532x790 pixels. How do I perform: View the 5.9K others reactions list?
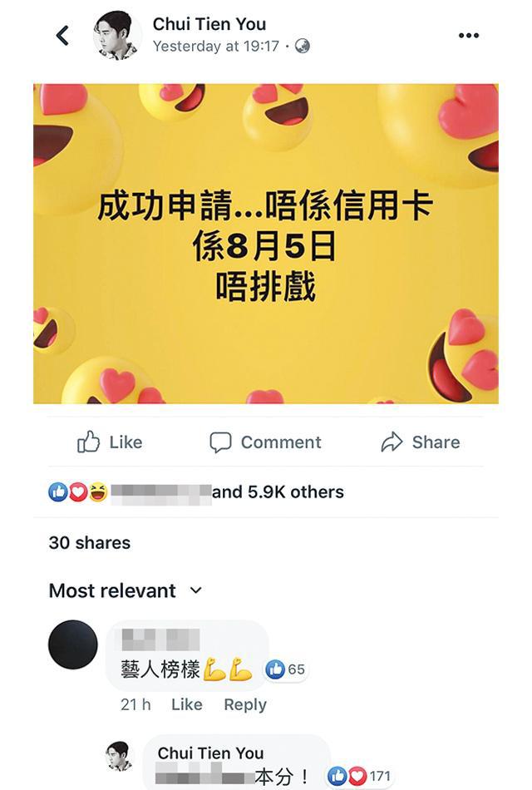click(278, 491)
